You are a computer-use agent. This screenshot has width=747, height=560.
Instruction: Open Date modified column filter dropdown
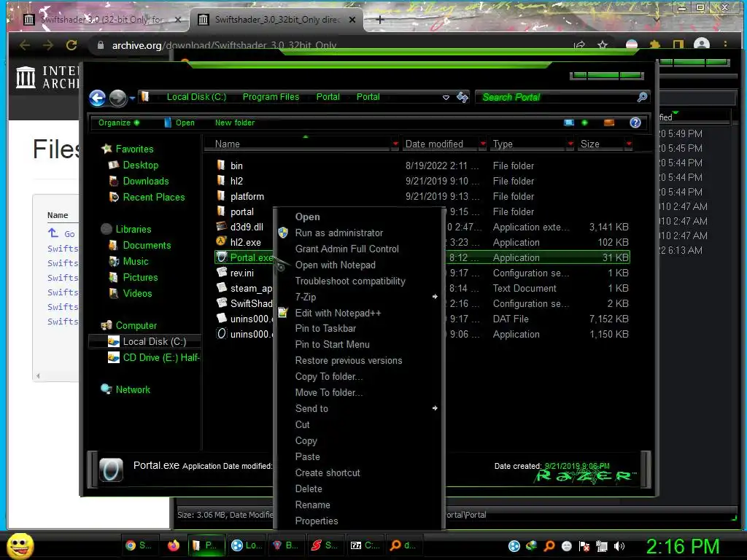click(x=483, y=144)
